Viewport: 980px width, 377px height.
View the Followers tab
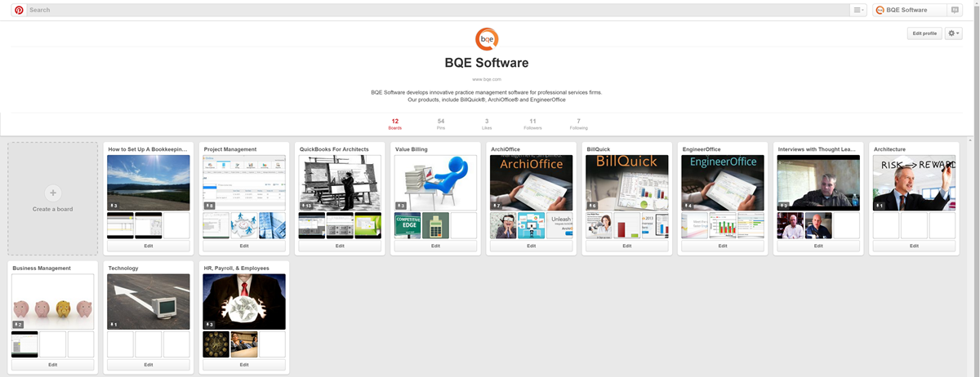coord(532,124)
